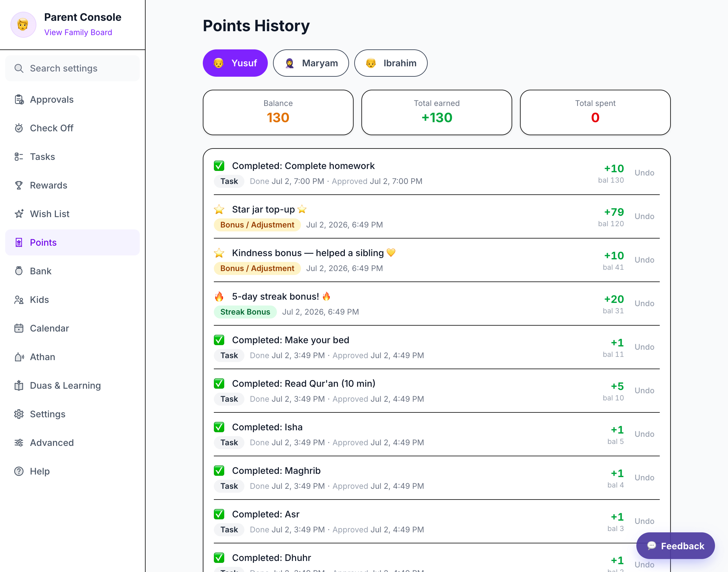Open Advanced options page

click(x=72, y=443)
